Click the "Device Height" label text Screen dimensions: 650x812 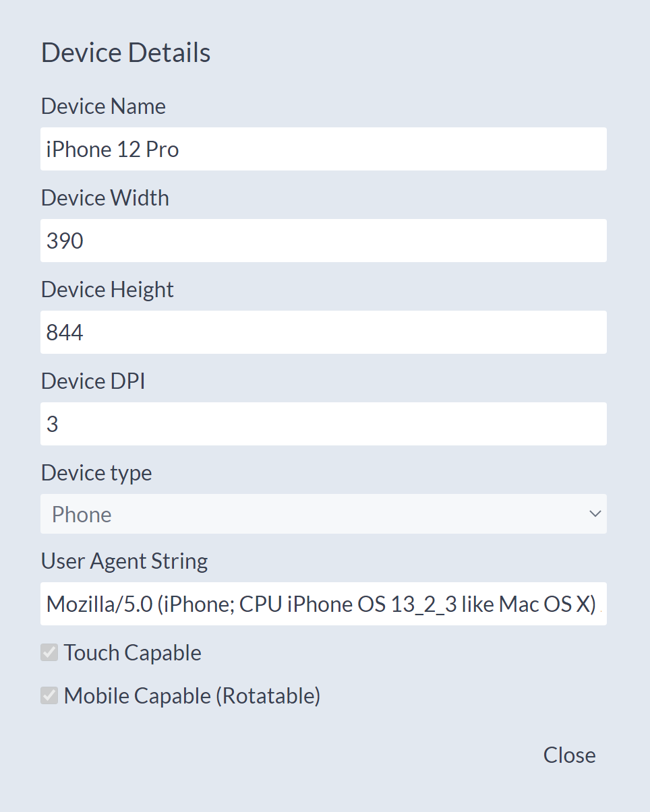tap(107, 290)
